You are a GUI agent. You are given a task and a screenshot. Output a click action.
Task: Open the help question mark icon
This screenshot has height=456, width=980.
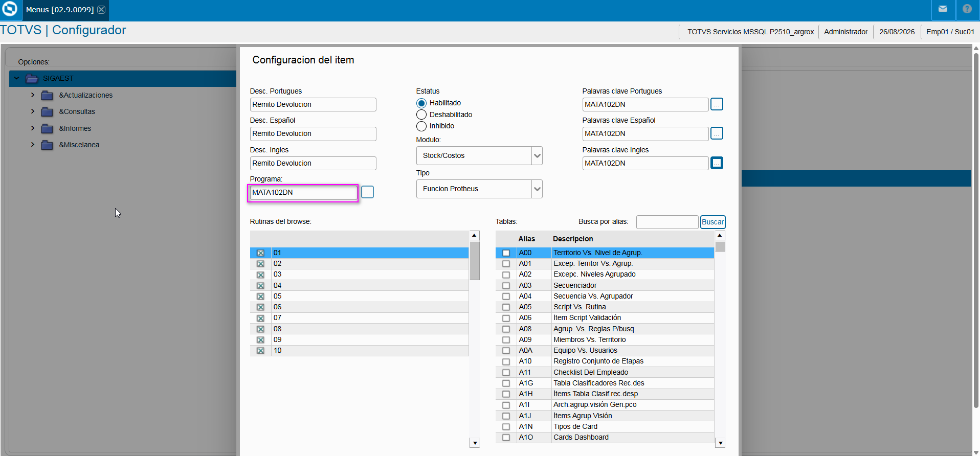(967, 9)
